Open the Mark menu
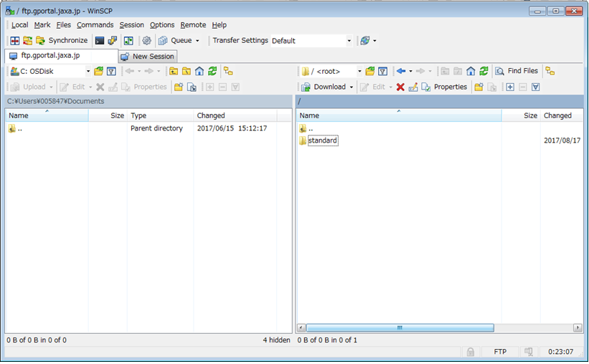589x364 pixels. tap(42, 25)
